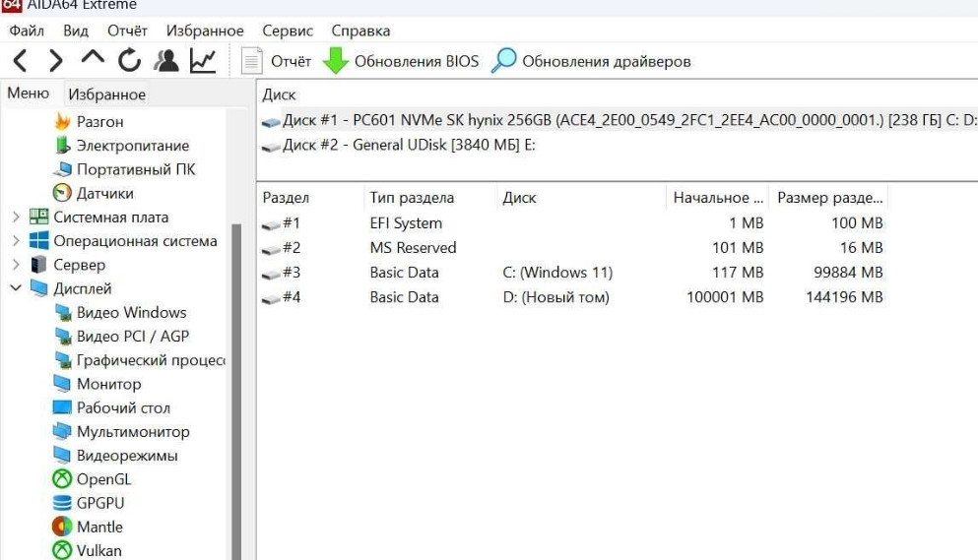Viewport: 978px width, 560px height.
Task: Switch to the Избранное panel tab
Action: (x=107, y=94)
